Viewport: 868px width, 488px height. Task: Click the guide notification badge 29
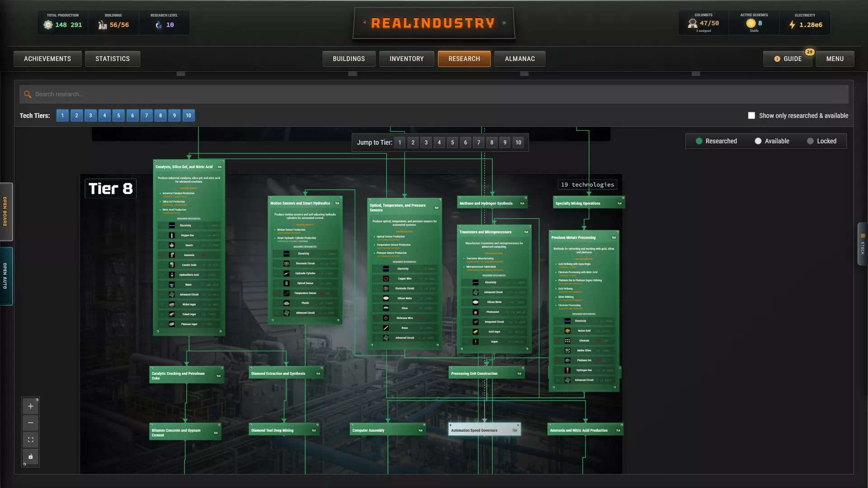click(x=809, y=52)
